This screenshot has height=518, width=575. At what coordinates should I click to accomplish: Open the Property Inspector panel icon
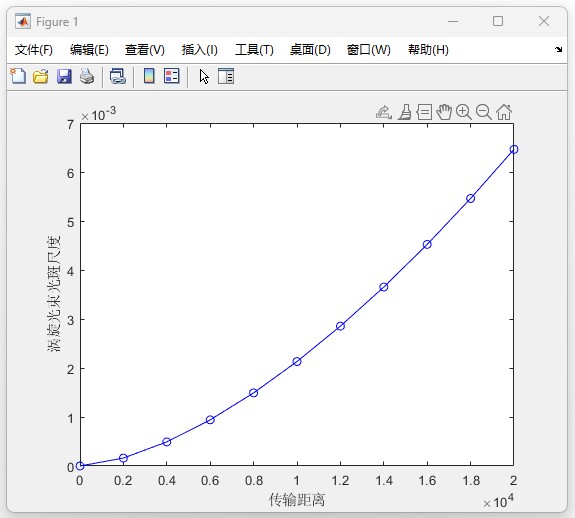click(x=226, y=77)
